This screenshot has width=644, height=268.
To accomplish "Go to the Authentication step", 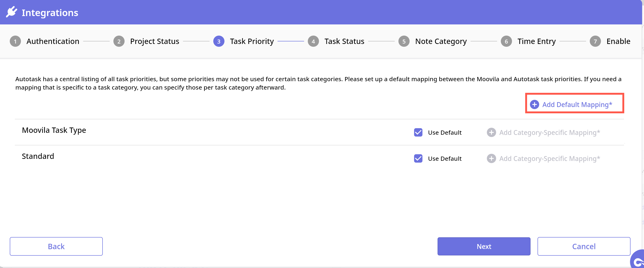I will 53,41.
